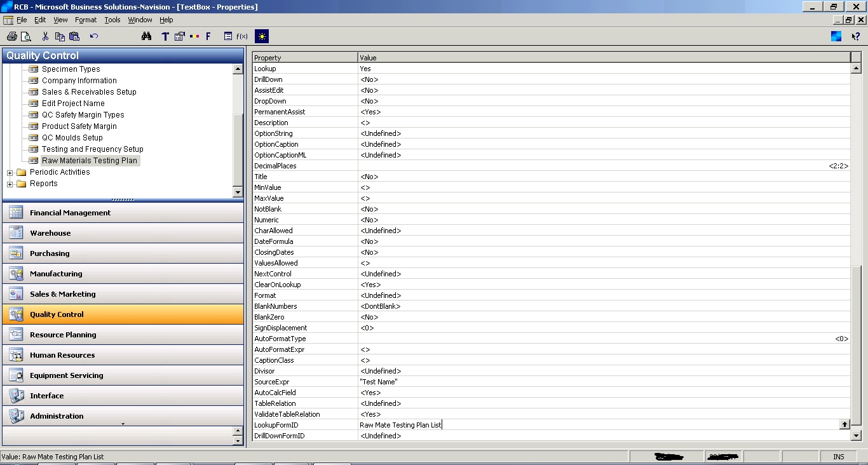The image size is (868, 465).
Task: Click the form icon left of File
Action: (8, 20)
